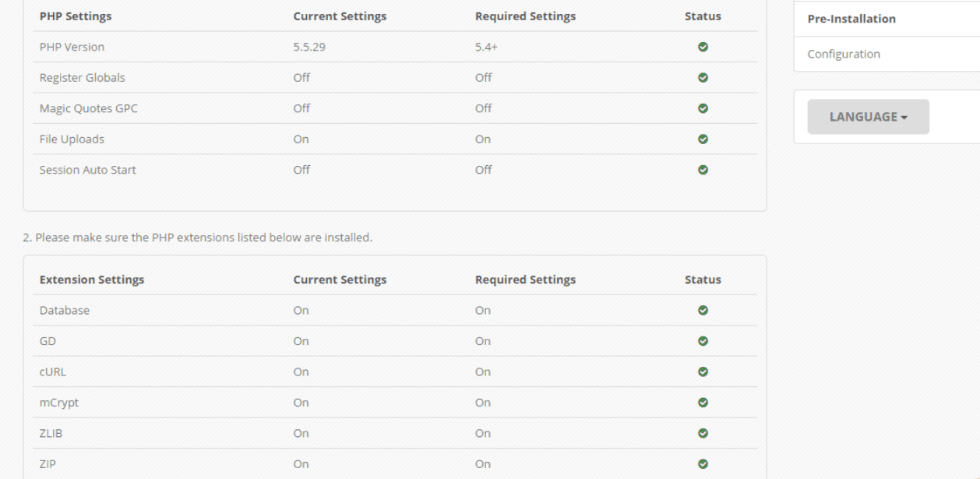
Task: Click the current PHP version value 5.5.29
Action: click(x=308, y=47)
